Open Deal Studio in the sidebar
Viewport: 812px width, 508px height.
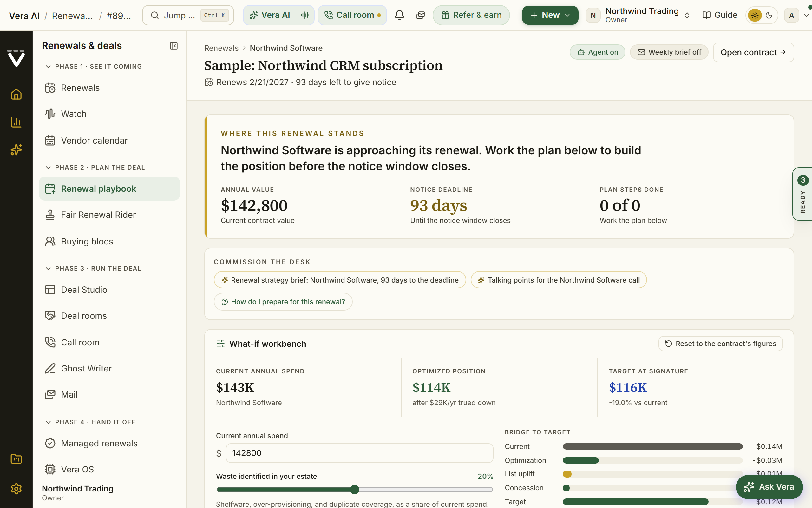(x=109, y=290)
